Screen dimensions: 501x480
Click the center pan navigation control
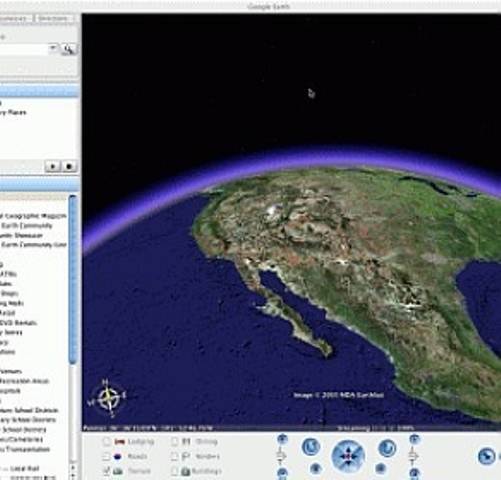pyautogui.click(x=348, y=456)
